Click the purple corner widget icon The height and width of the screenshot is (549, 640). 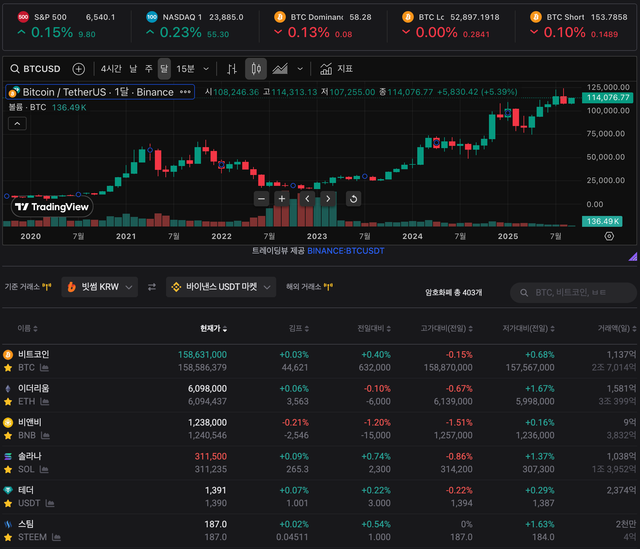click(633, 257)
